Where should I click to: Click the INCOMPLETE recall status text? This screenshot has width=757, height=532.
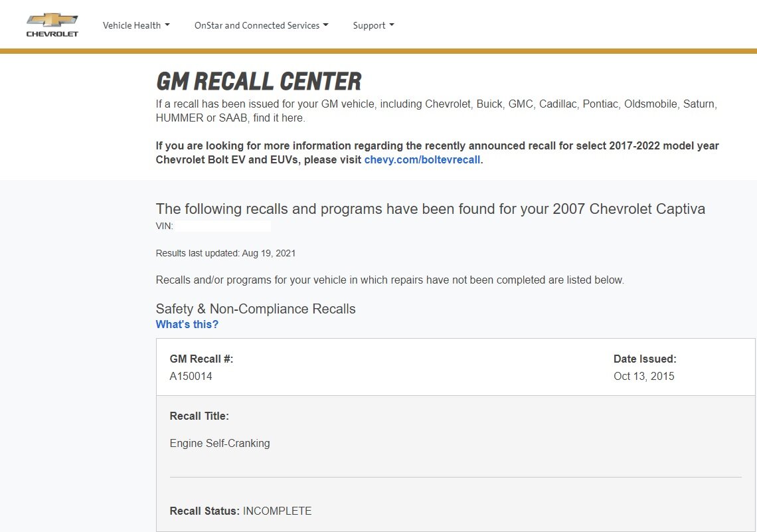pyautogui.click(x=277, y=511)
